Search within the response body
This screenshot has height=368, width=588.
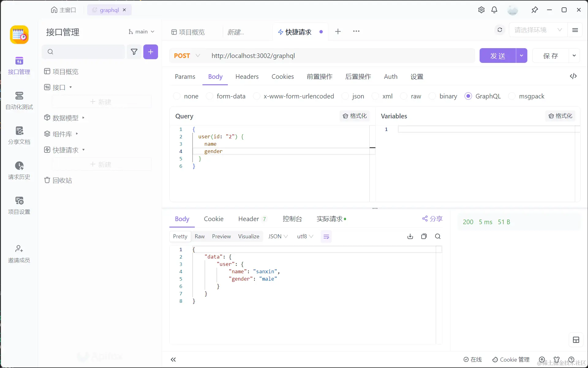click(438, 236)
